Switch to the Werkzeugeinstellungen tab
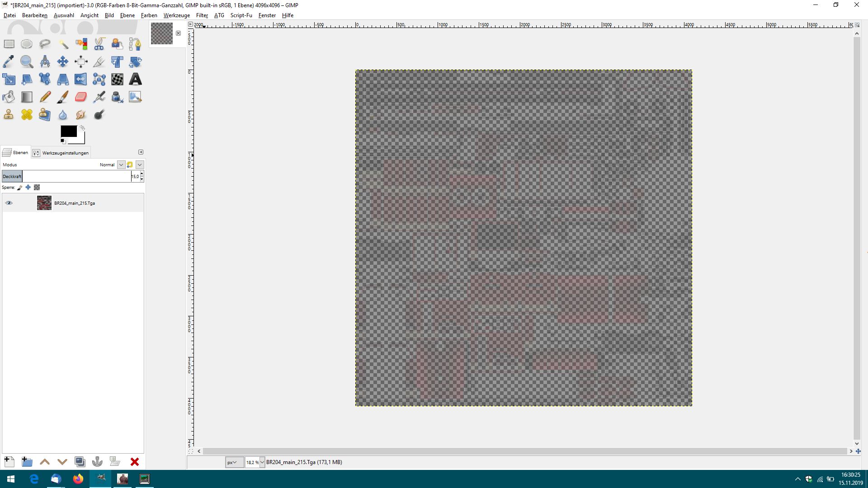The width and height of the screenshot is (868, 488). pyautogui.click(x=61, y=153)
